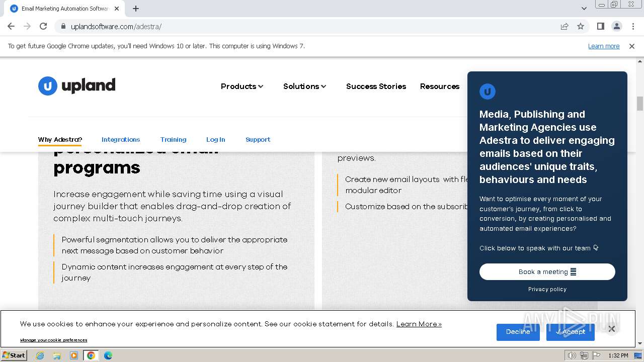Screen dimensions: 644x362
Task: Open Chrome profile menu
Action: click(x=616, y=26)
